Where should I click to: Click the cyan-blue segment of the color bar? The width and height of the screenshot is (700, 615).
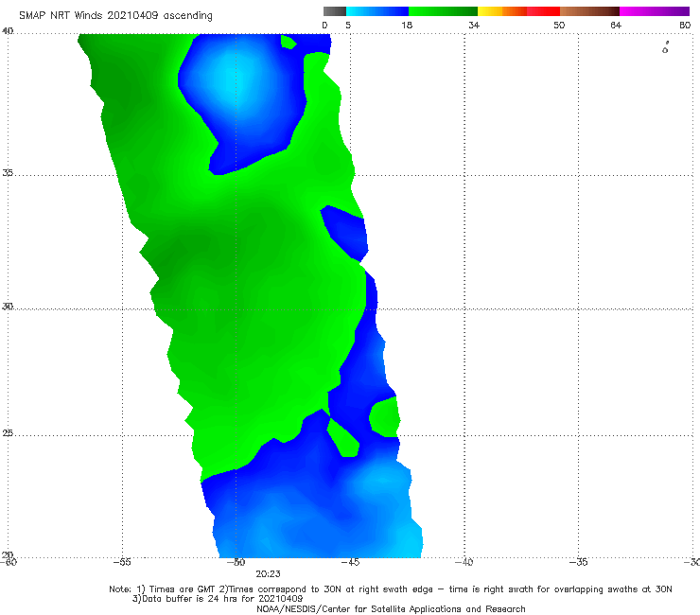[377, 11]
